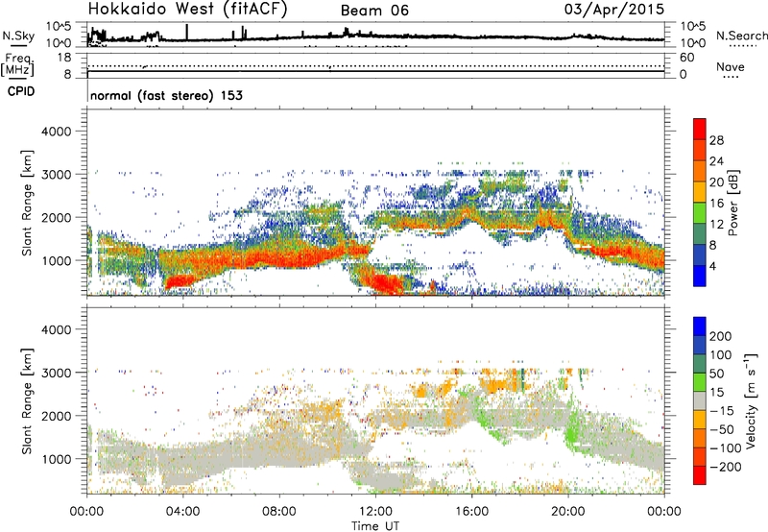Image resolution: width=768 pixels, height=532 pixels.
Task: Pick the red Velocity segment below -200
Action: click(x=700, y=475)
